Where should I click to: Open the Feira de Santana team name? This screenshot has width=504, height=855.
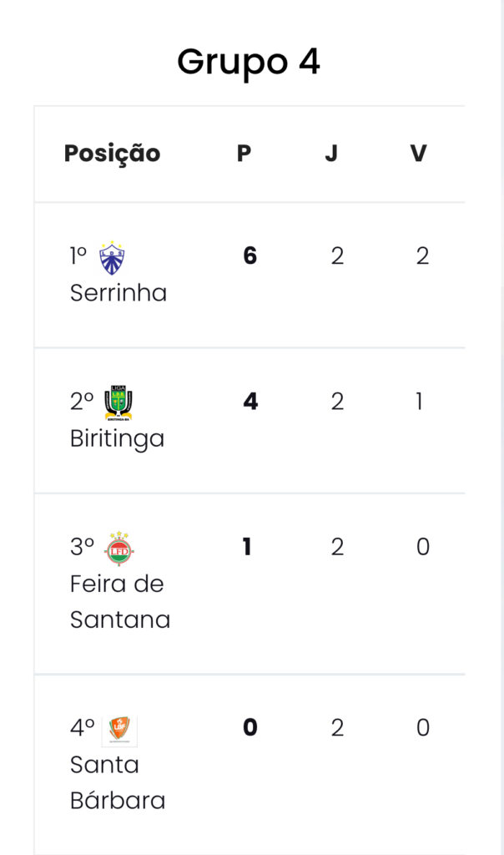pos(119,601)
